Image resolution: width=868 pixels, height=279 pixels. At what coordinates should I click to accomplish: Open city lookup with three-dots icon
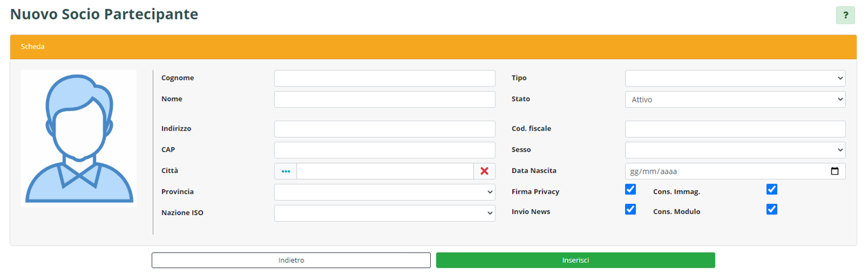click(285, 171)
